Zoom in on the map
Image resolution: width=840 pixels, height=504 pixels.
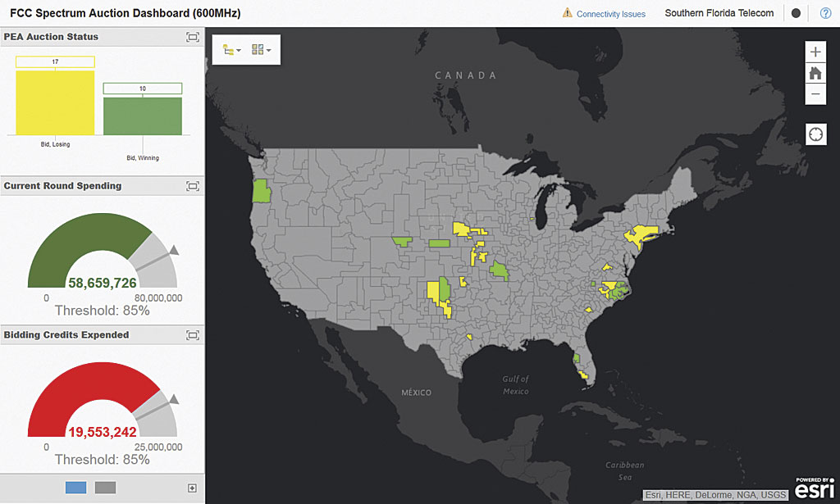click(815, 52)
